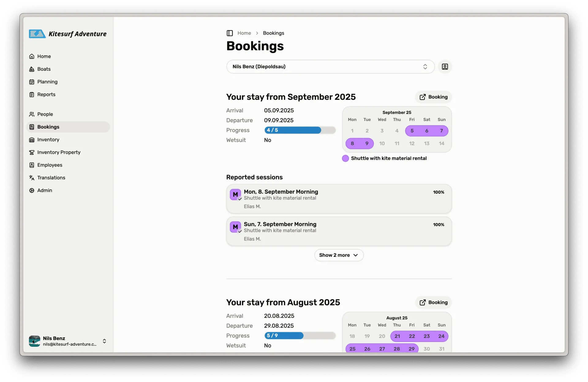Click the Kitesurf Adventure logo
The image size is (588, 382).
coord(68,34)
